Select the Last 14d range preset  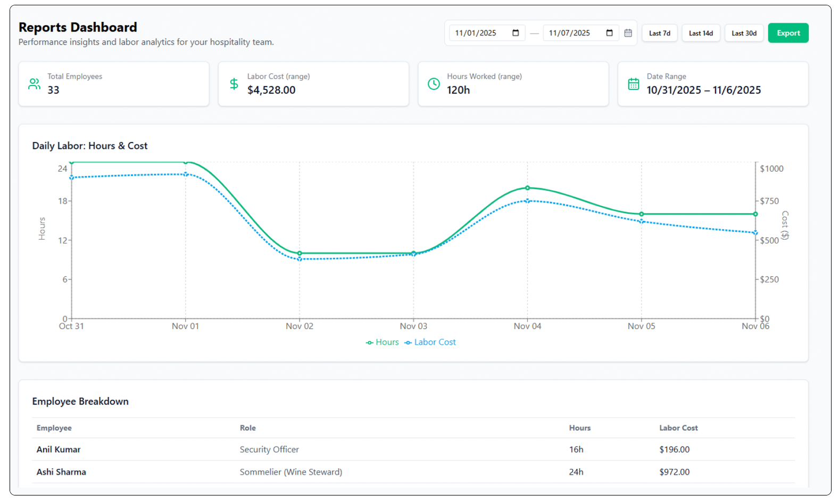(701, 33)
